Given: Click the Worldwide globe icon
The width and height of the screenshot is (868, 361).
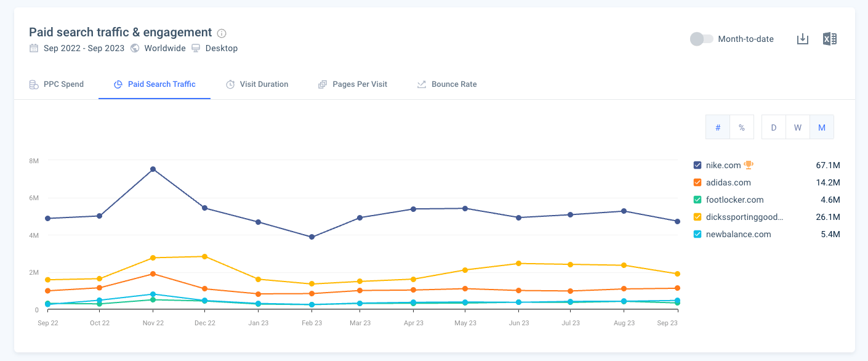Looking at the screenshot, I should pos(134,47).
